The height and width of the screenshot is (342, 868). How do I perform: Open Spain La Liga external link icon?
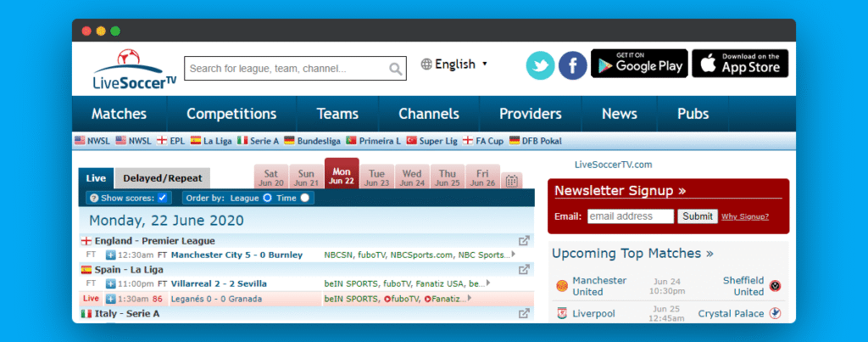pos(524,269)
